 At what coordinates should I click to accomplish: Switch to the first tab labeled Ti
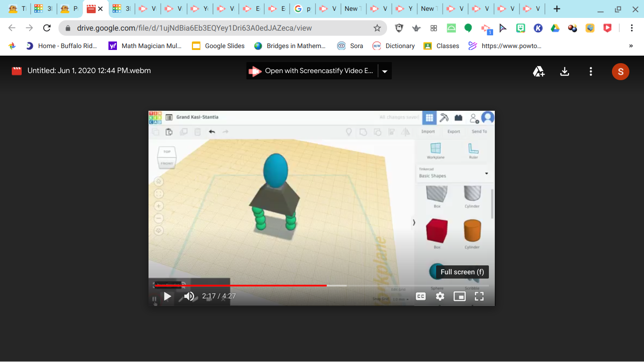coord(17,8)
